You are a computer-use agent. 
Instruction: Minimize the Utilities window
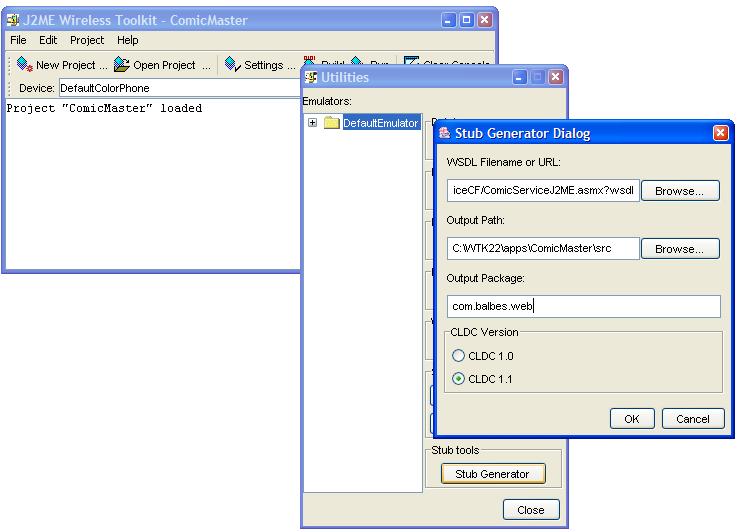[519, 77]
